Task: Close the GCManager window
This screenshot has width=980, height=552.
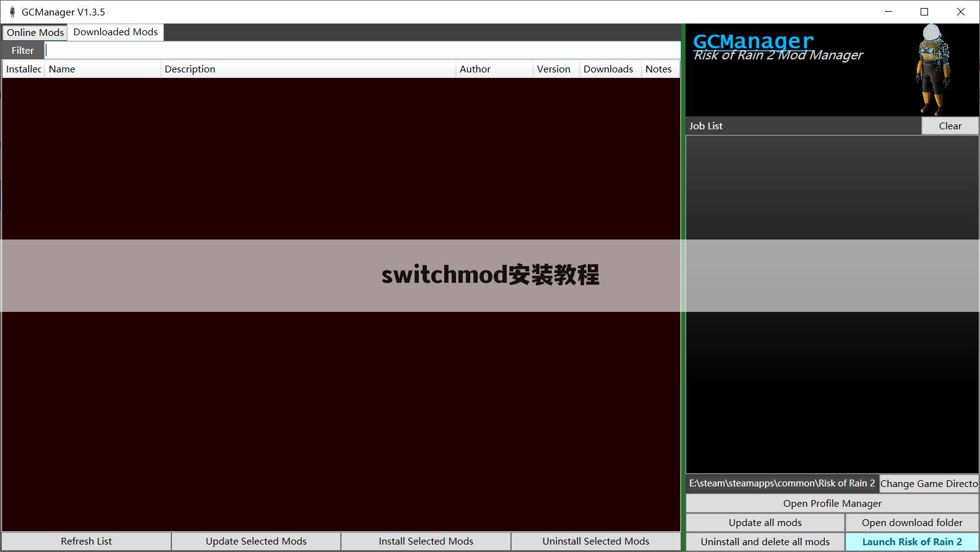Action: 961,12
